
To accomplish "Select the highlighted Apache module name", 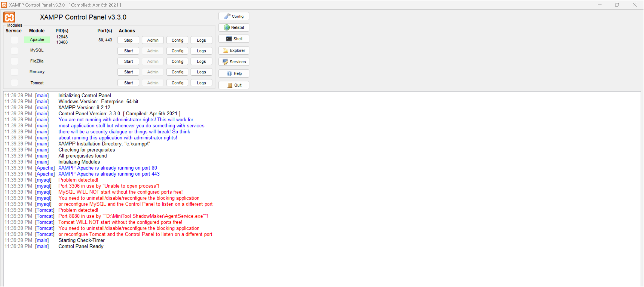I will click(37, 39).
